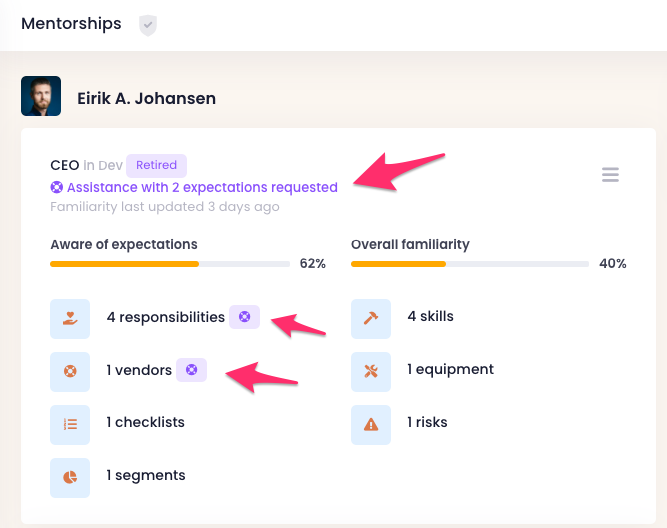Image resolution: width=667 pixels, height=528 pixels.
Task: Click the Aware of expectations progress bar
Action: (168, 264)
